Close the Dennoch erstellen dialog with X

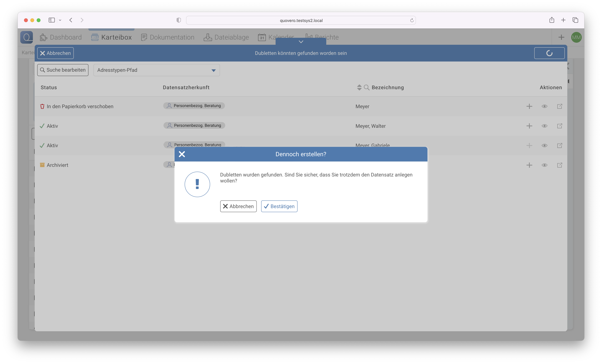click(x=182, y=154)
